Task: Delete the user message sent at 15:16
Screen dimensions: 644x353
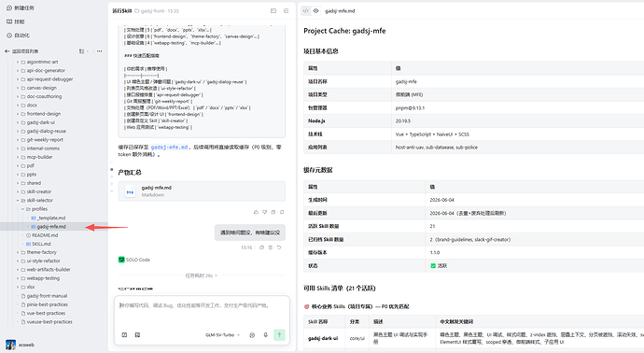Action: click(271, 247)
